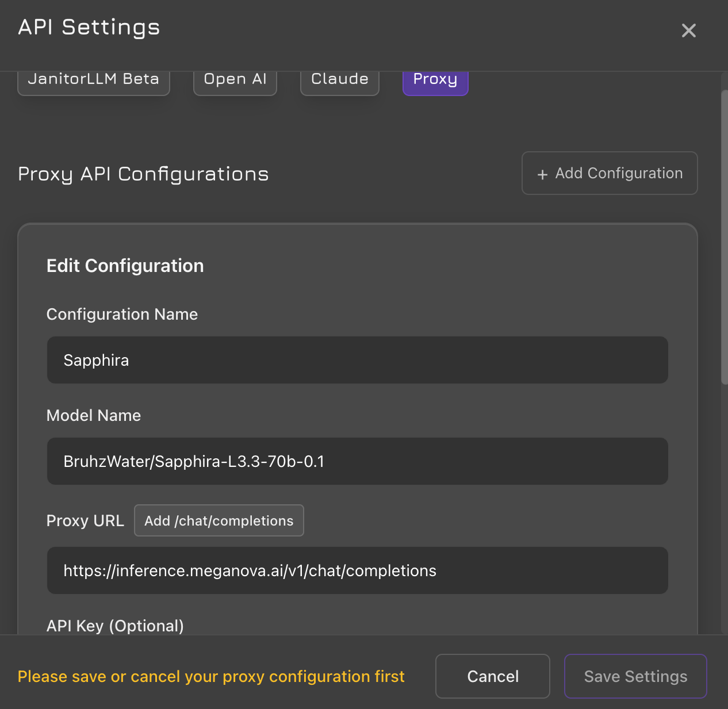Click the Add /chat/completions button

pos(219,520)
